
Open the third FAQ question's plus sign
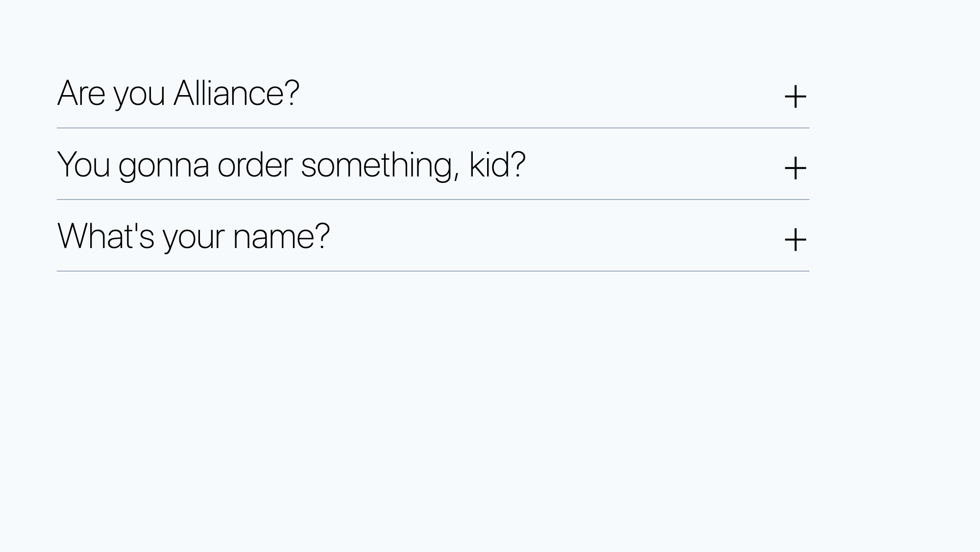coord(795,240)
